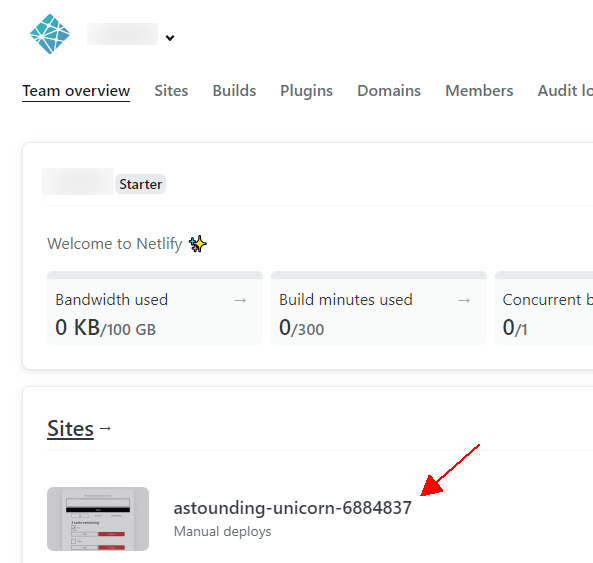
Task: Open the Audit log tab
Action: tap(565, 91)
